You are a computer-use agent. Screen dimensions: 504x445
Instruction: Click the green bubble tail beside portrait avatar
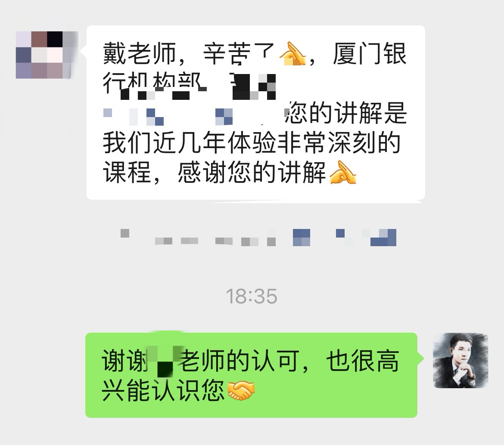(420, 358)
